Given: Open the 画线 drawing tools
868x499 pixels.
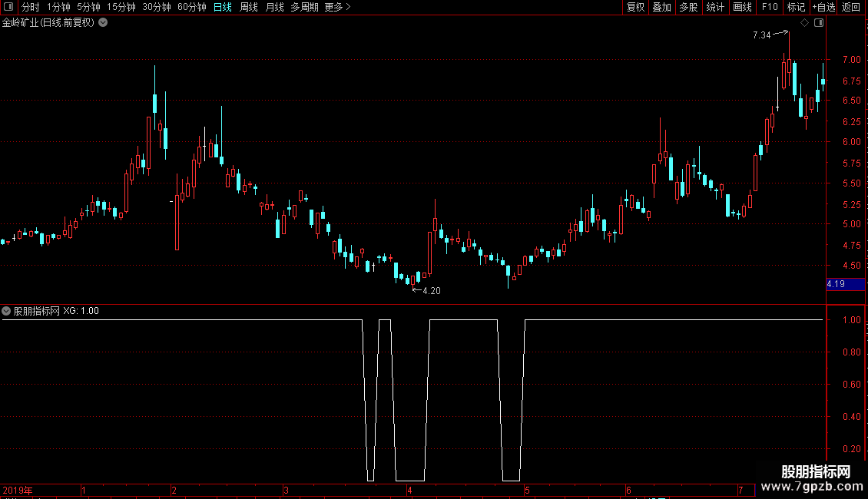Looking at the screenshot, I should tap(742, 7).
